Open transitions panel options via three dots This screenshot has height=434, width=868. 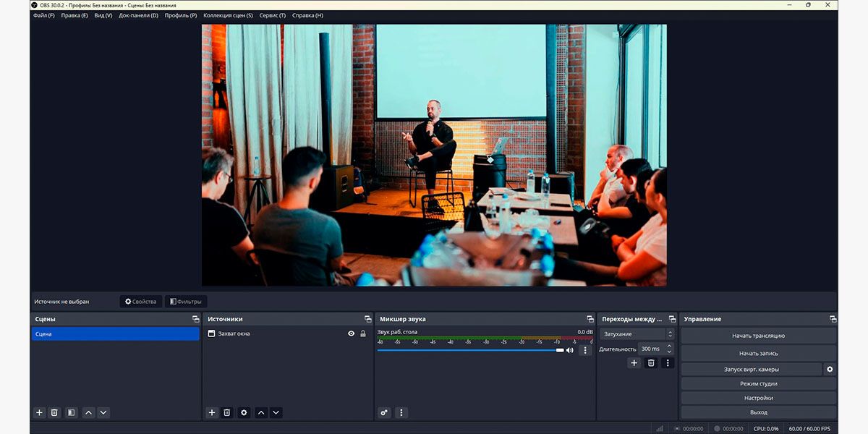tap(668, 362)
